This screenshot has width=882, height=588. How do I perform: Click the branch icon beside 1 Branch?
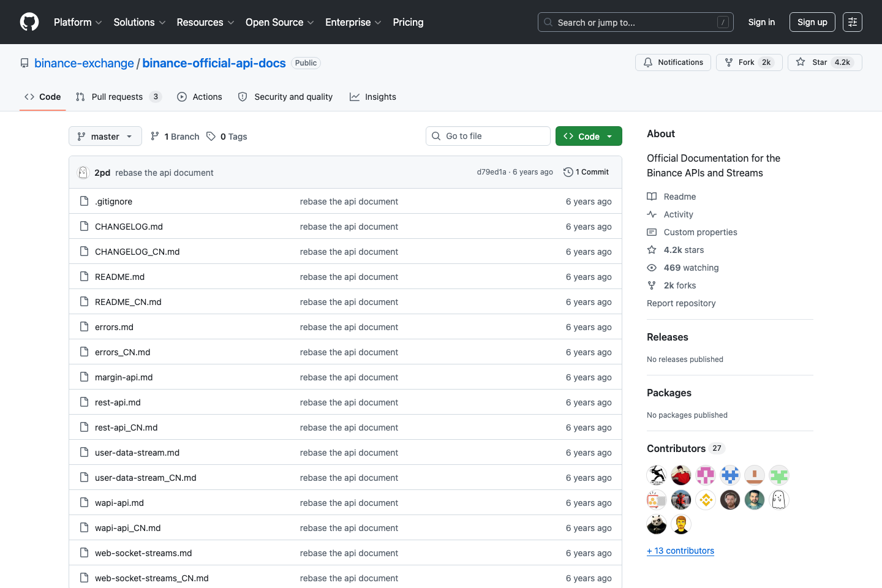click(x=154, y=136)
